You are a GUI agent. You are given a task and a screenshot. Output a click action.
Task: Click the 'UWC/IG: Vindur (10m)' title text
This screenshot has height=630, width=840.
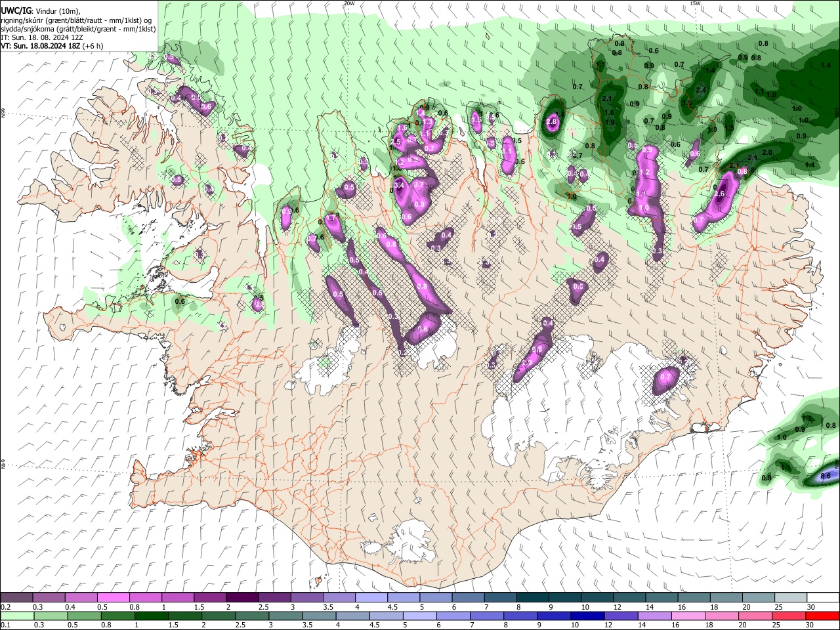(x=40, y=11)
